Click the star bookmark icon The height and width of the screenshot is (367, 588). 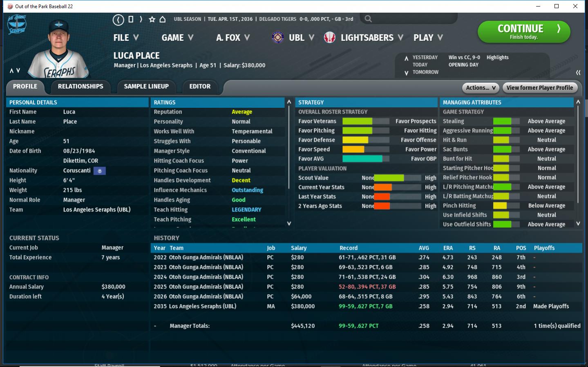(152, 19)
